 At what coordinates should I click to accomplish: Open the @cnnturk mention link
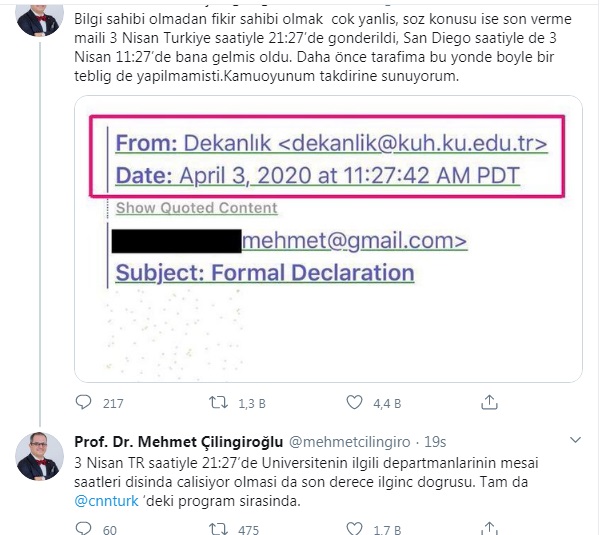point(106,501)
